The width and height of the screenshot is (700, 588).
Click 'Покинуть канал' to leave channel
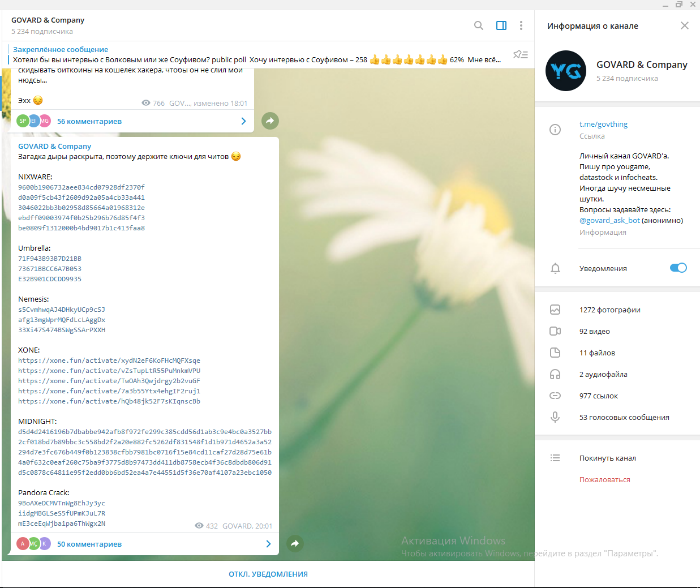click(608, 458)
